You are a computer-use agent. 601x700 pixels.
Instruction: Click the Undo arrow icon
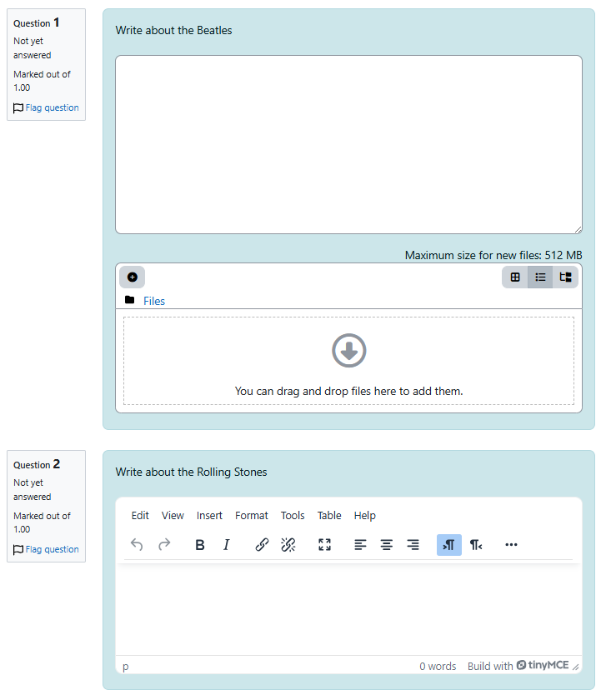click(x=137, y=545)
